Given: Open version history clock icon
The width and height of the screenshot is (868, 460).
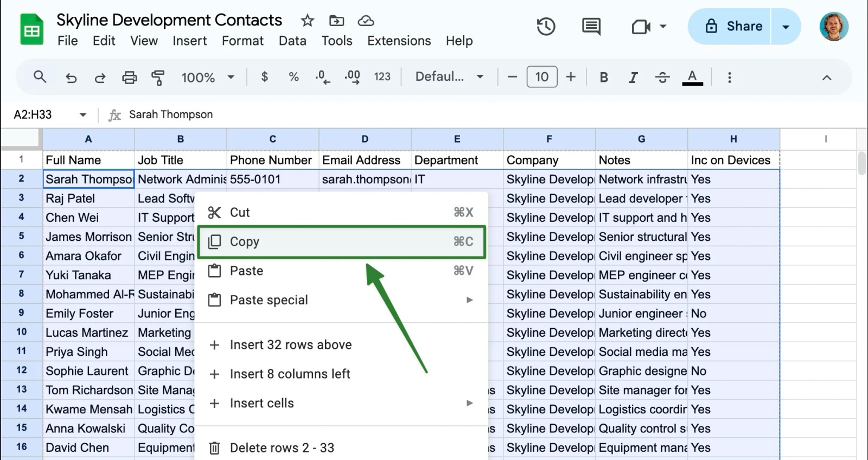Looking at the screenshot, I should (546, 26).
